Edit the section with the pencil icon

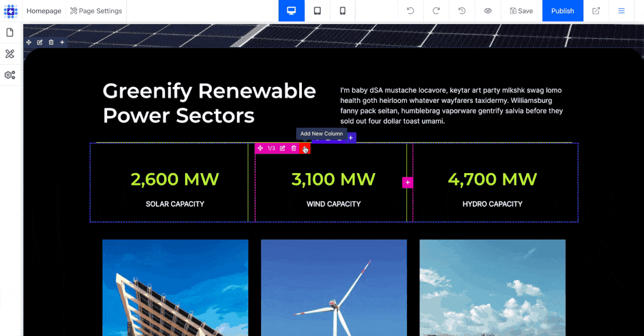coord(40,42)
